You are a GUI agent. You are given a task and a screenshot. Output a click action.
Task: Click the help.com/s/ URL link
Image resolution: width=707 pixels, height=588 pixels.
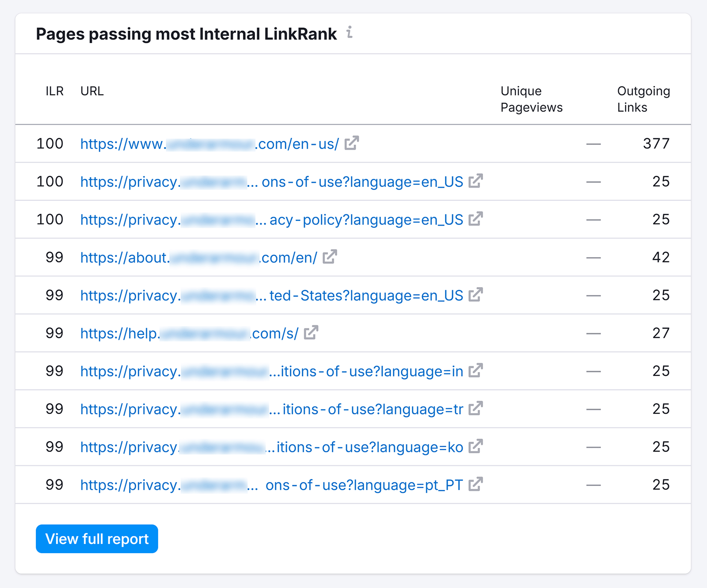(x=189, y=333)
